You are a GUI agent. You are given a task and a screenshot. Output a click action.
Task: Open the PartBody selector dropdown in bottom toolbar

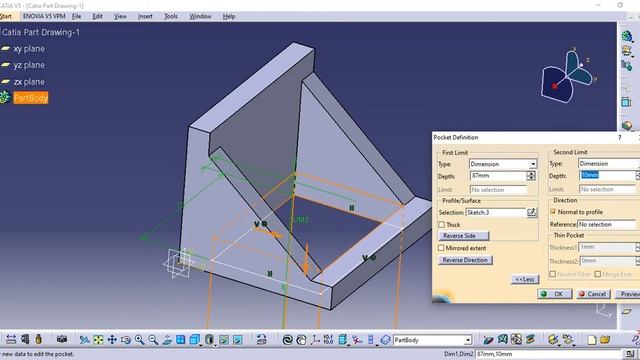[468, 340]
